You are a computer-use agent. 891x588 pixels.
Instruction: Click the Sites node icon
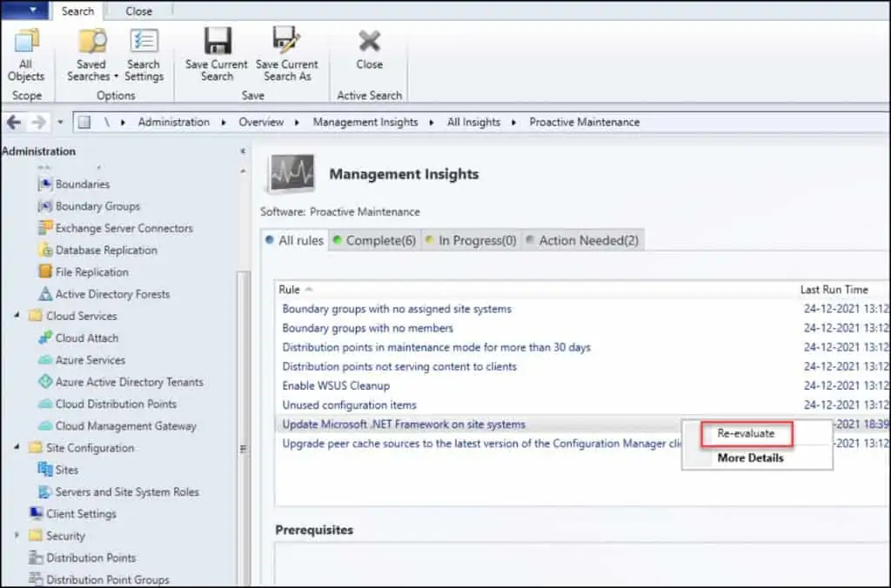pyautogui.click(x=45, y=470)
